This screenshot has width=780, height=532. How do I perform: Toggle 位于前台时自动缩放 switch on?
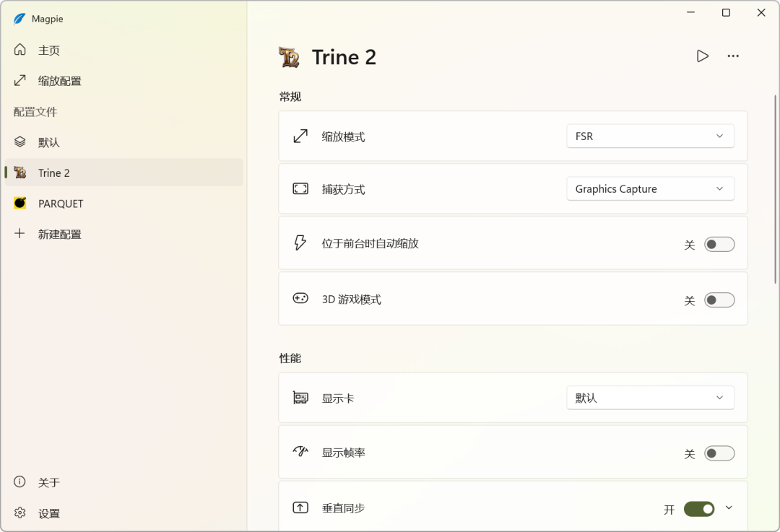pos(719,245)
